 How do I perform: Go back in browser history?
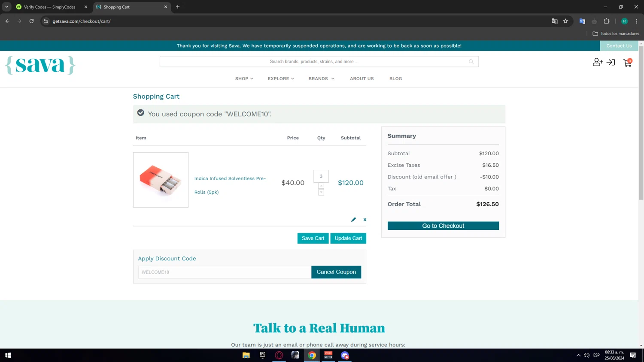click(7, 21)
